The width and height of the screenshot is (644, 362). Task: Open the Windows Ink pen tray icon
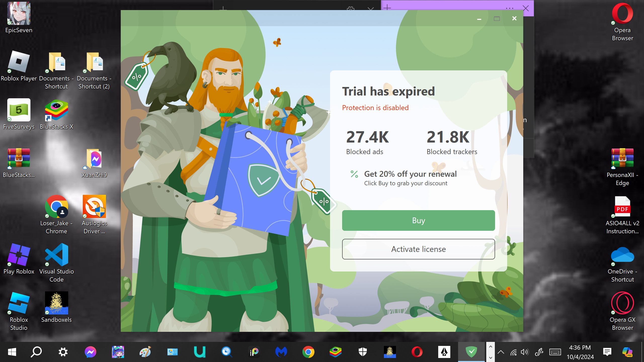click(x=539, y=352)
